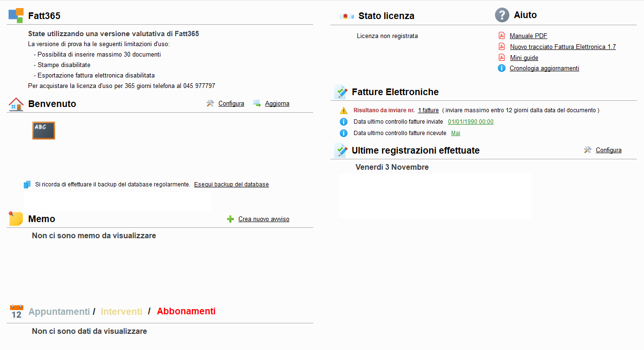The height and width of the screenshot is (350, 644).
Task: Click the Stato licenza icon
Action: coord(347,16)
